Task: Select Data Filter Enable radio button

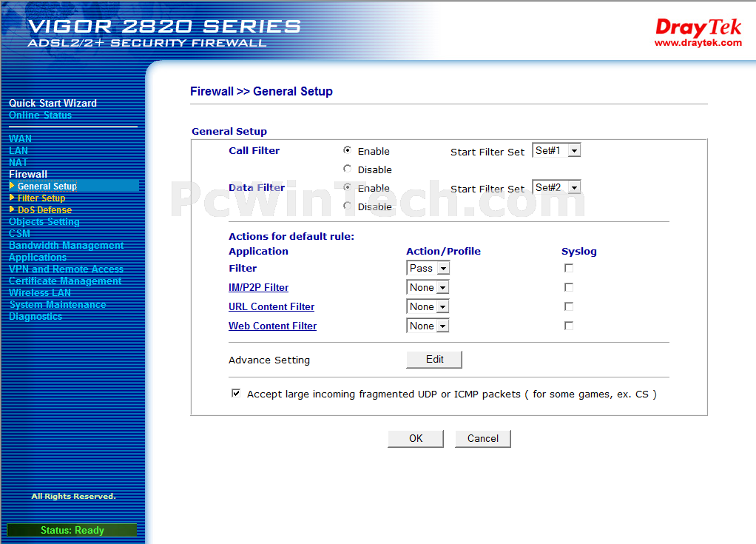Action: [347, 187]
